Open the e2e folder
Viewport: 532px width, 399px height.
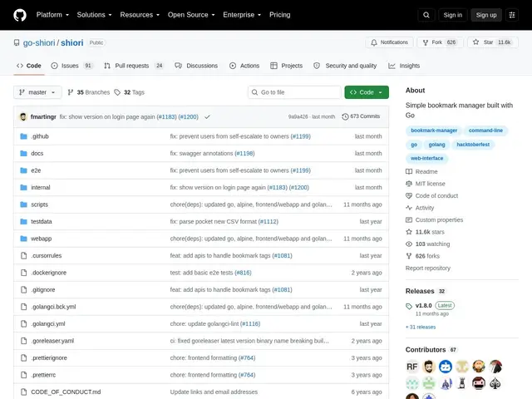(x=36, y=170)
